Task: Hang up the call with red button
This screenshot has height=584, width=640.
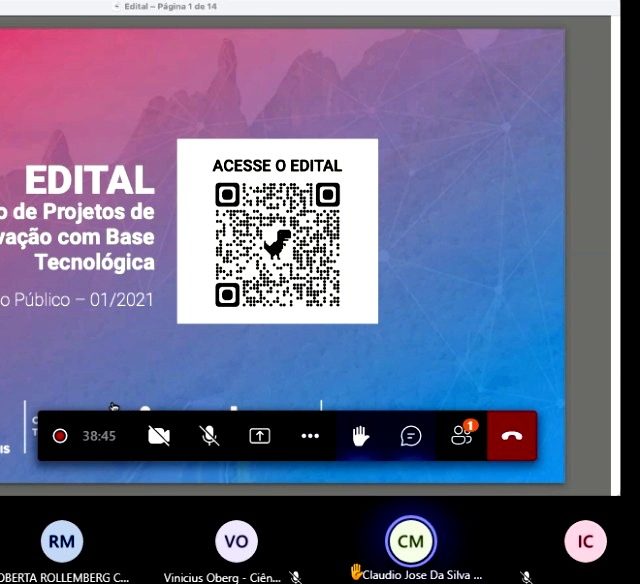Action: [x=512, y=436]
